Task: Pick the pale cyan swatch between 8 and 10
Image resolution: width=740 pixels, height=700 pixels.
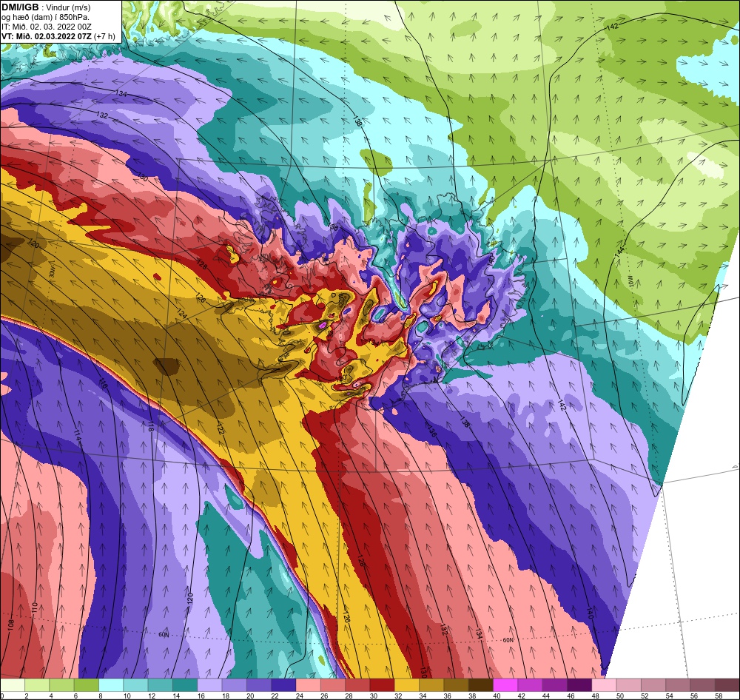Action: pos(111,685)
